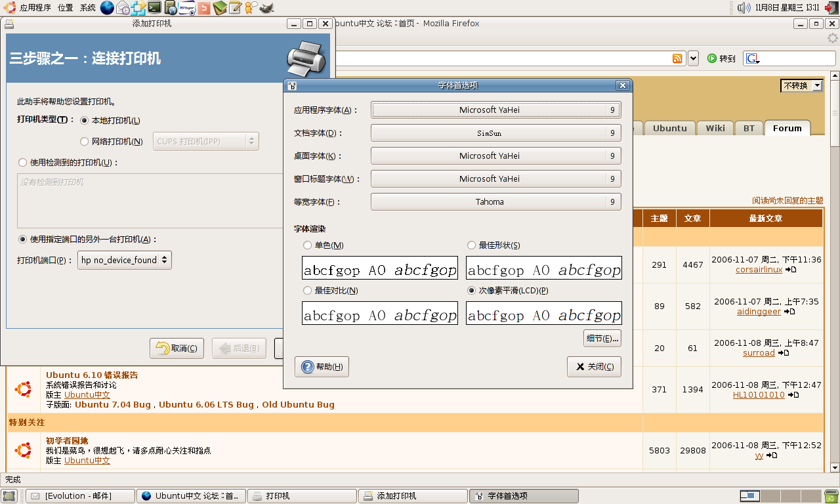Image resolution: width=840 pixels, height=504 pixels.
Task: Open the stacked books launcher in the panel
Action: 220,8
